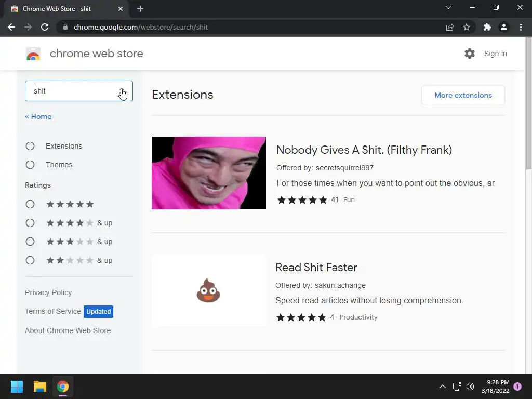Filter by four stars & up
The width and height of the screenshot is (532, 399).
[30, 223]
